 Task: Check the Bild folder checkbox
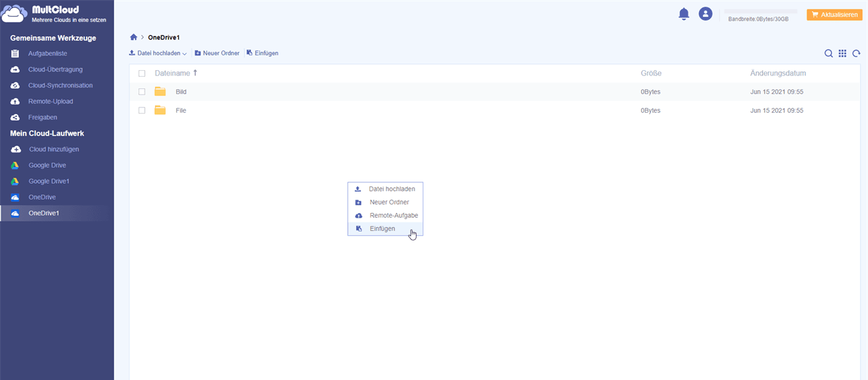tap(142, 91)
